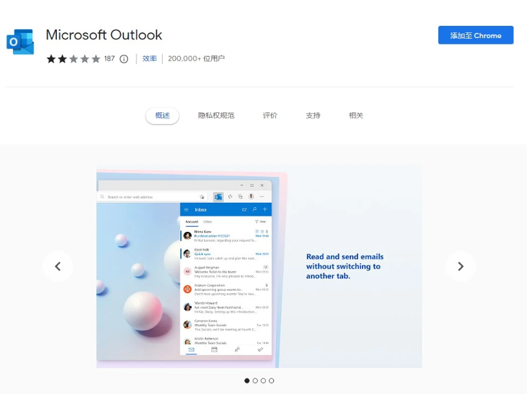This screenshot has width=532, height=394.
Task: Open the 支持 support tab
Action: pyautogui.click(x=313, y=116)
